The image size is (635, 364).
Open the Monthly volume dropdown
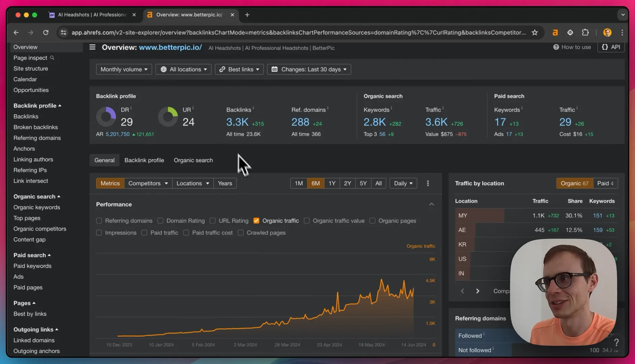pos(124,69)
